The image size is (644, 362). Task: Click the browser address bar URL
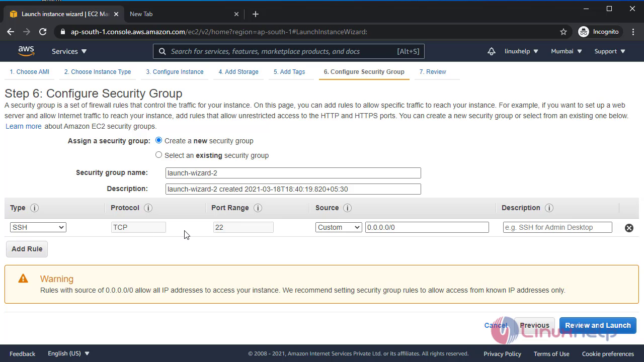pos(219,32)
